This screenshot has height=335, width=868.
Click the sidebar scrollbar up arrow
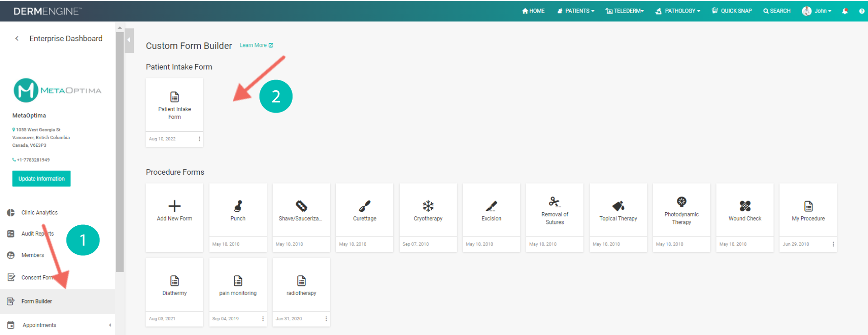[120, 28]
